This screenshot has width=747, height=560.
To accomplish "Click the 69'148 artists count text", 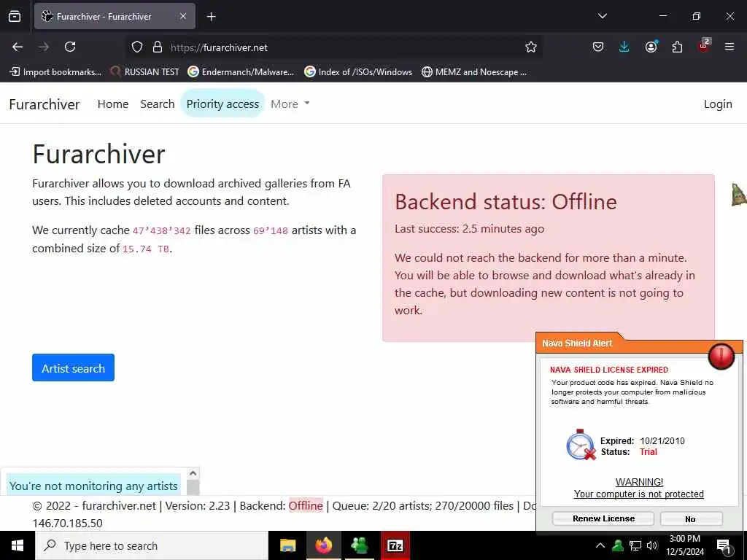I will pyautogui.click(x=270, y=230).
